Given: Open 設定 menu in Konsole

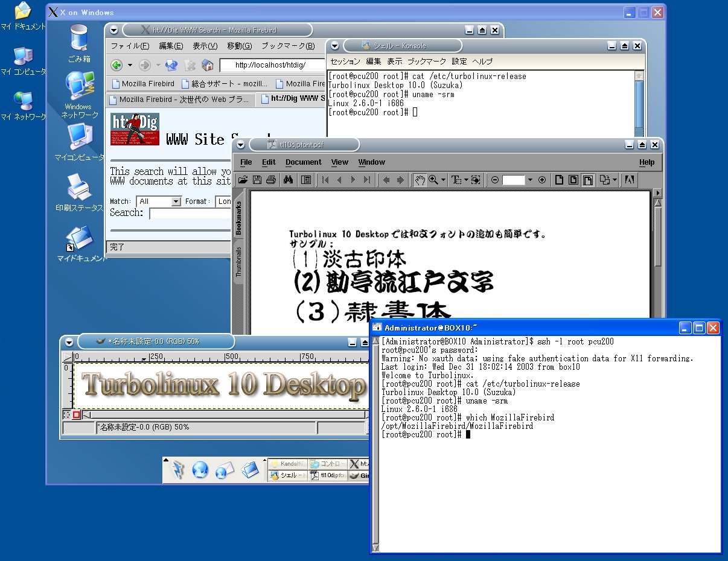Looking at the screenshot, I should coord(459,62).
